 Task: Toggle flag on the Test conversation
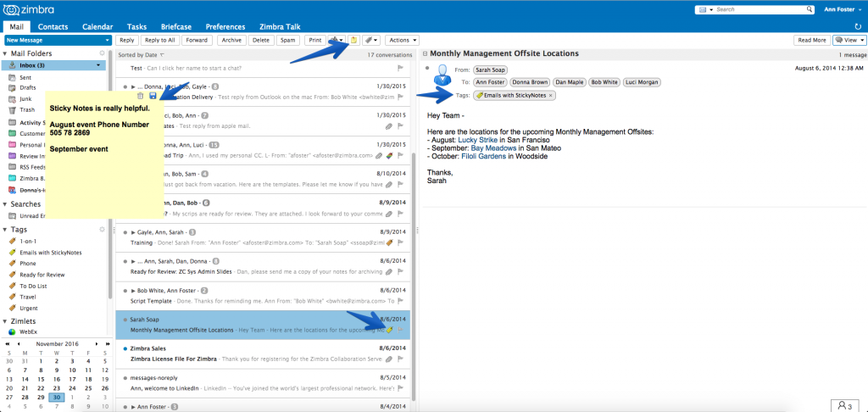[x=400, y=68]
